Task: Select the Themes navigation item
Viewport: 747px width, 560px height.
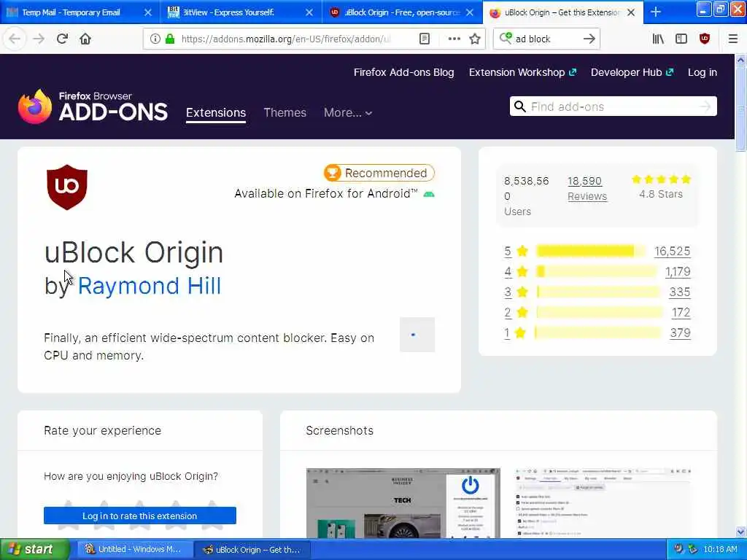Action: pos(285,113)
